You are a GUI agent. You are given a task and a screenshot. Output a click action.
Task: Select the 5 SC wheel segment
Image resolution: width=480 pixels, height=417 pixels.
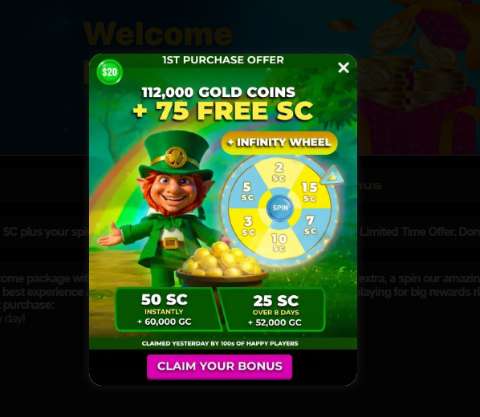click(247, 191)
